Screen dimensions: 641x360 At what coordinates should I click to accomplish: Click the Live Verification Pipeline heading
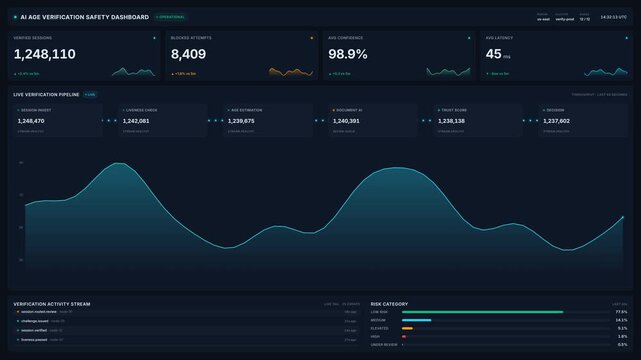tap(46, 94)
